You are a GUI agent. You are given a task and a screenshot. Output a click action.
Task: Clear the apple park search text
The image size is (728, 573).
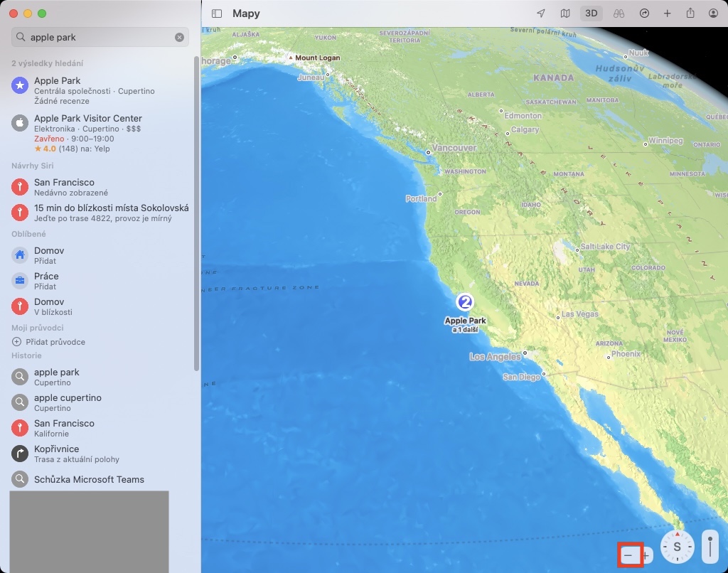click(x=179, y=37)
